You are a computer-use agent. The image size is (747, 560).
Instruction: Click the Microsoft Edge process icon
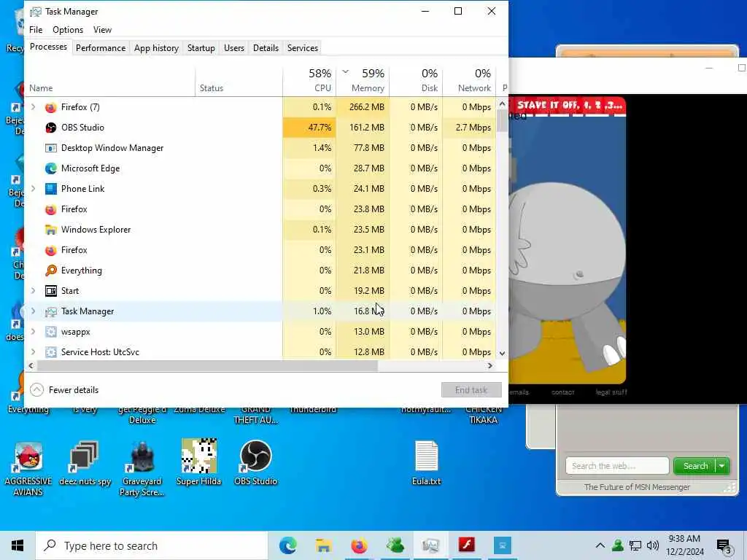click(x=51, y=168)
